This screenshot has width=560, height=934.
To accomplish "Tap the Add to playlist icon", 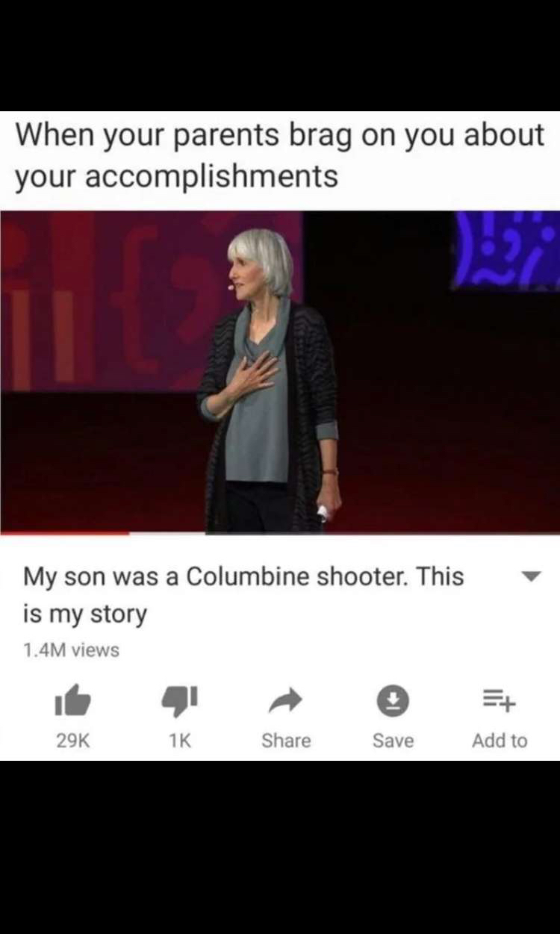I will click(500, 700).
